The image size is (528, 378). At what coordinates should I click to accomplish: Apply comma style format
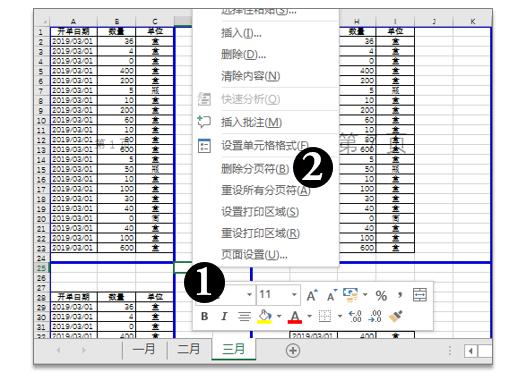pos(400,295)
